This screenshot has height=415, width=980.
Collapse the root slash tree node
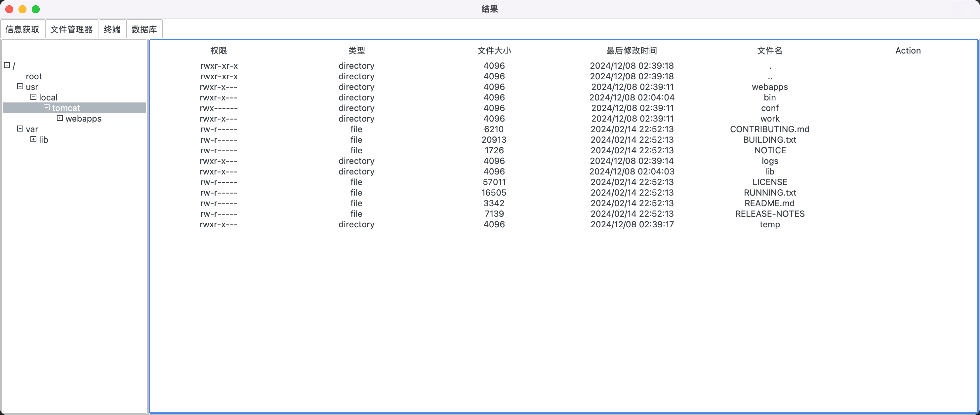point(7,65)
